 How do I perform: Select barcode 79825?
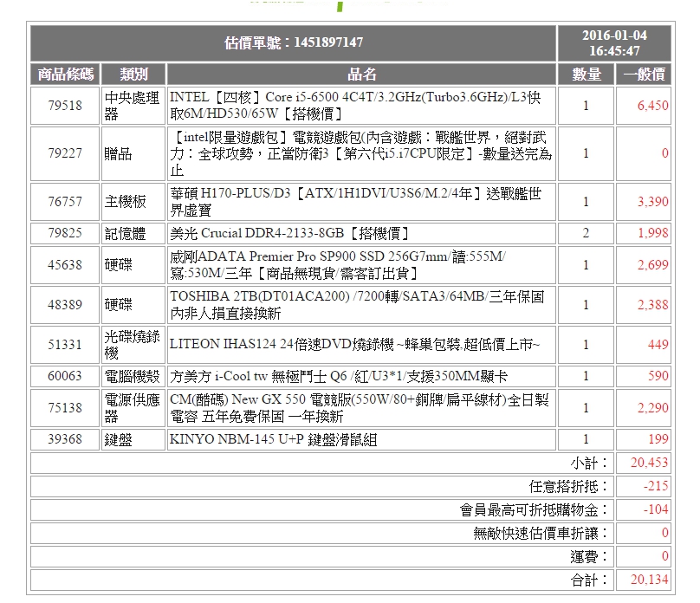[65, 233]
